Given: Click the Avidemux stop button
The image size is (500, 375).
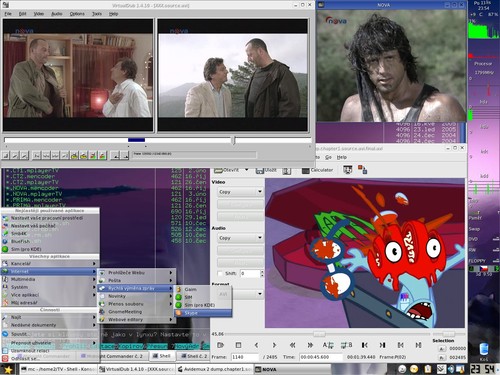Looking at the screenshot, I should coord(238,345).
